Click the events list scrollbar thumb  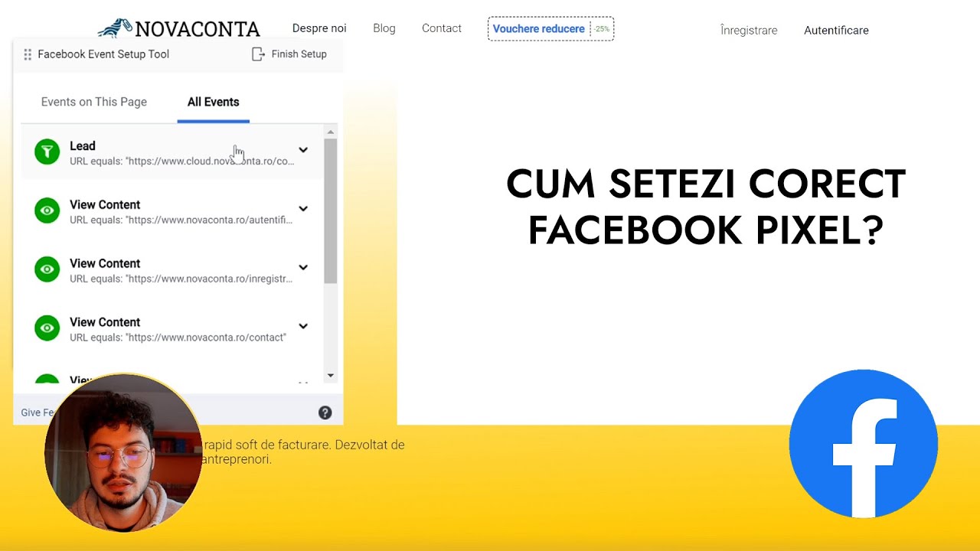[x=331, y=211]
